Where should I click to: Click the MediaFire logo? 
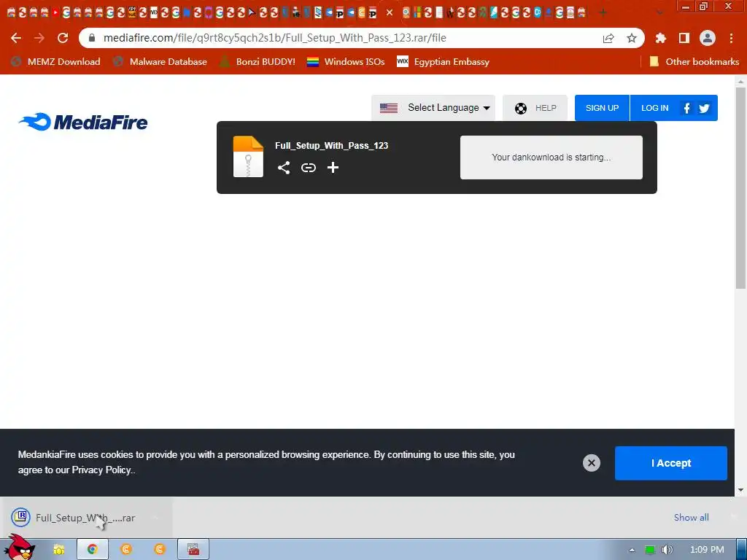83,122
